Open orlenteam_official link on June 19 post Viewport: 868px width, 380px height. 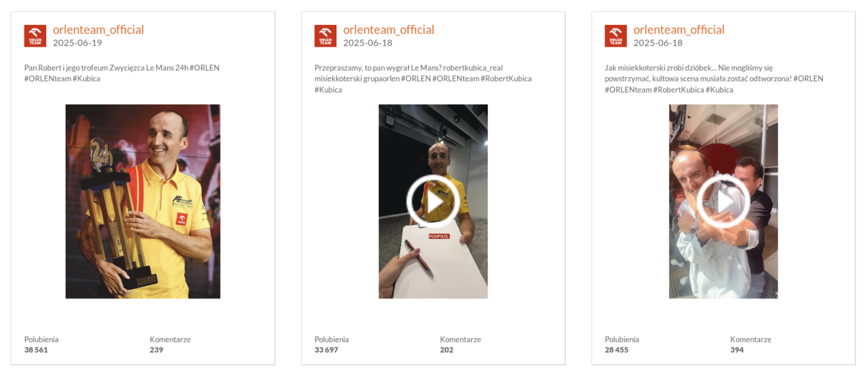point(98,29)
